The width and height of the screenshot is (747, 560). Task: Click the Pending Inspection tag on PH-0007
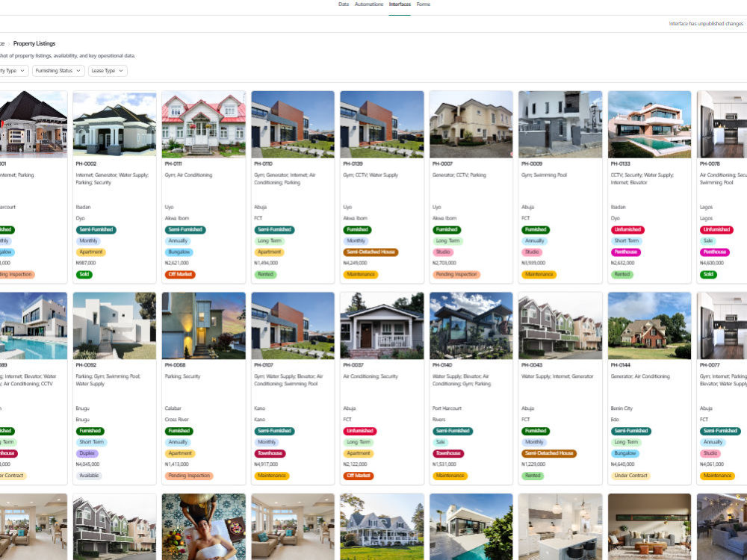tap(456, 275)
